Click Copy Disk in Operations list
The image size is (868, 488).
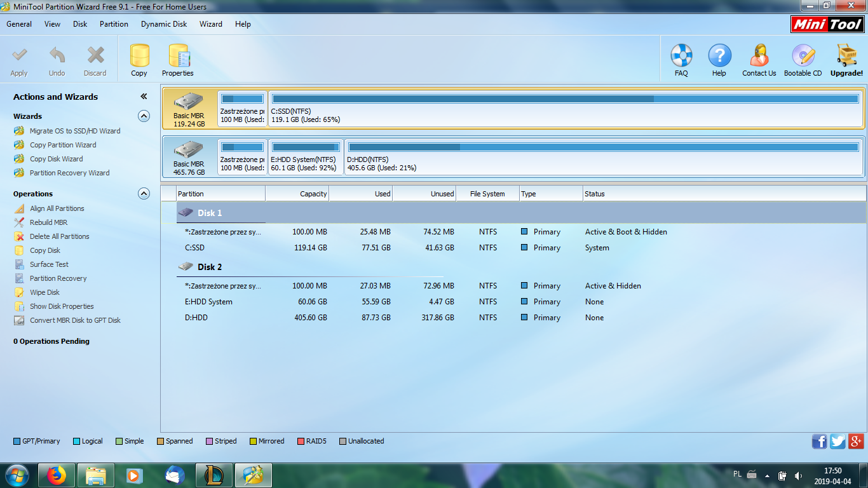pyautogui.click(x=45, y=250)
